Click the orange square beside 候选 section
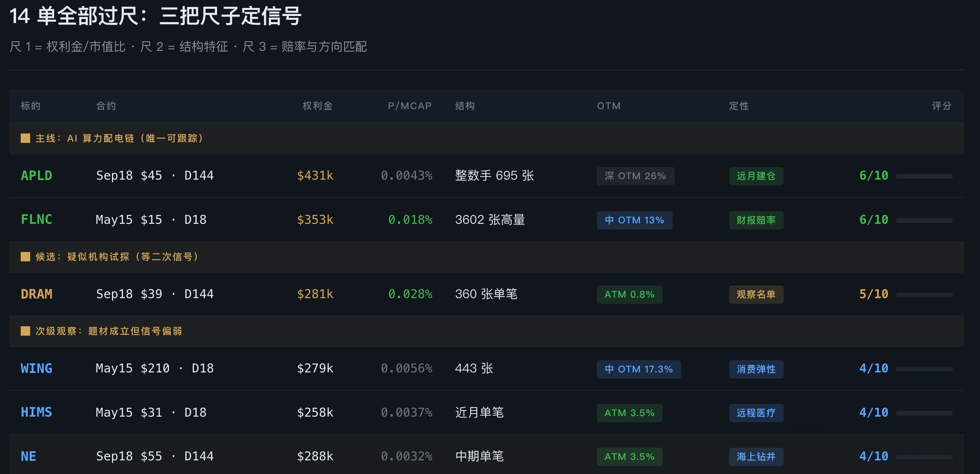Image resolution: width=980 pixels, height=474 pixels. click(25, 257)
